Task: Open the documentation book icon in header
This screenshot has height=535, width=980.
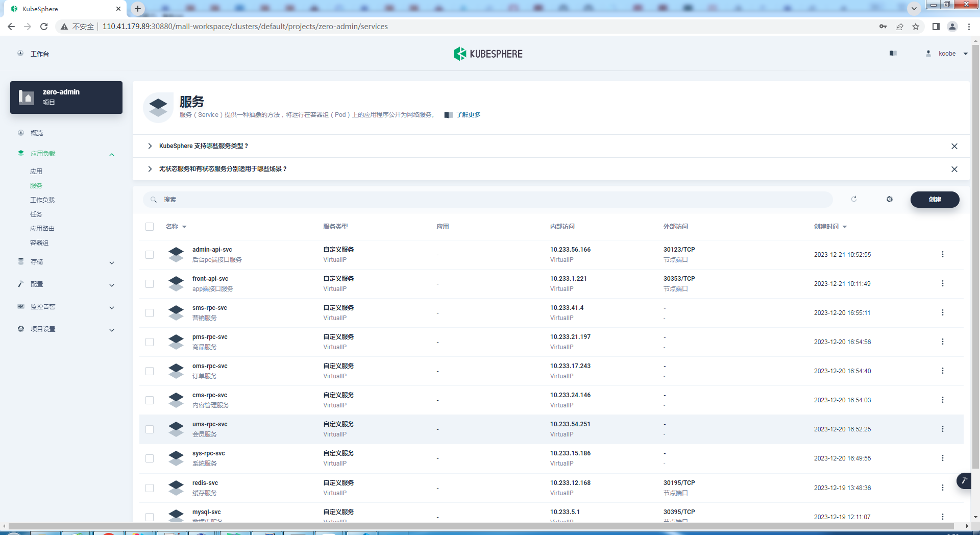Action: [893, 54]
